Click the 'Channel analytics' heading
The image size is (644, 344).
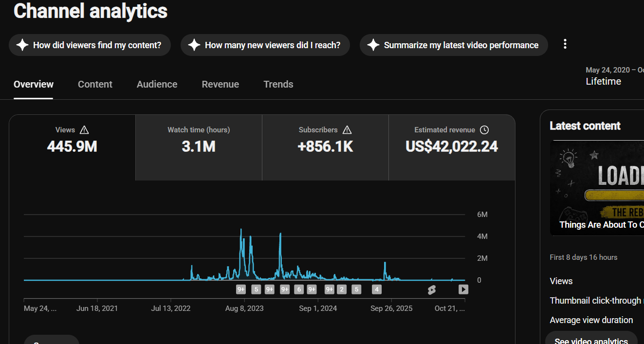point(91,11)
